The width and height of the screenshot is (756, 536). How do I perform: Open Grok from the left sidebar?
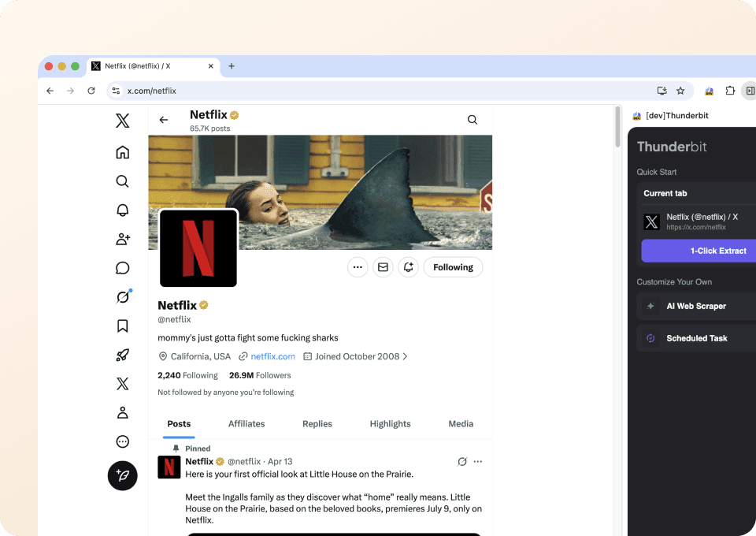tap(122, 296)
